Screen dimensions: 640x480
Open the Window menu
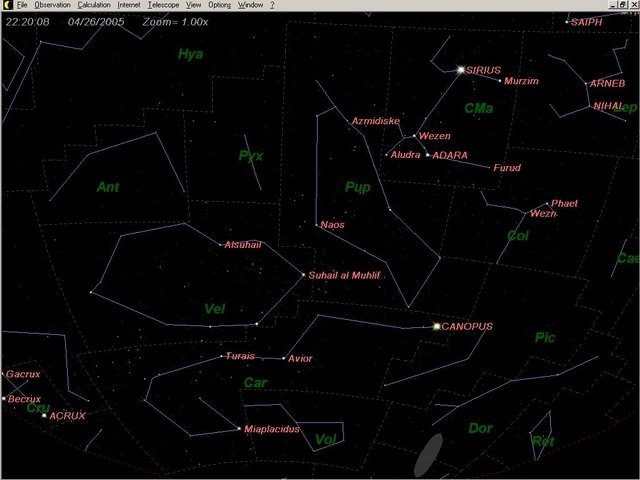tap(251, 5)
